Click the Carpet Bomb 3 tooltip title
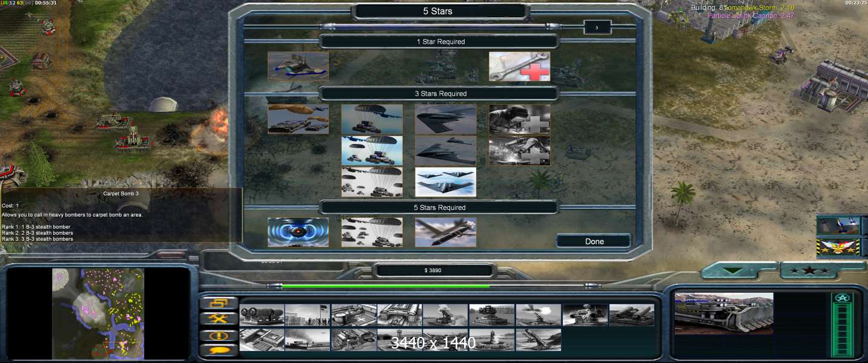The image size is (868, 363). click(x=122, y=194)
